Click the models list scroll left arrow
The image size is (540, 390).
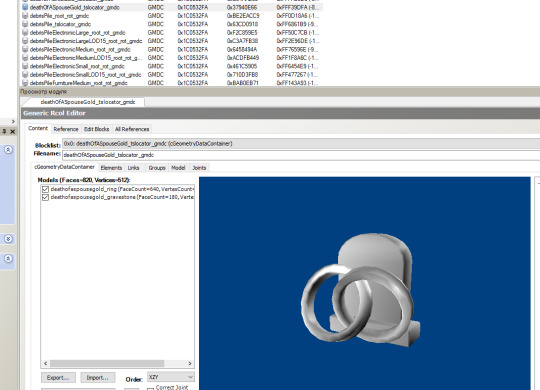(x=45, y=363)
